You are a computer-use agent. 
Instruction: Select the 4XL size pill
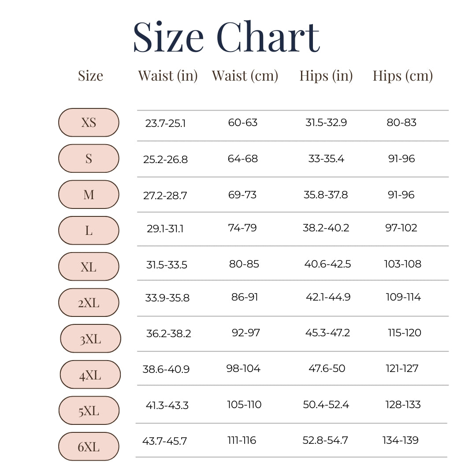[90, 375]
